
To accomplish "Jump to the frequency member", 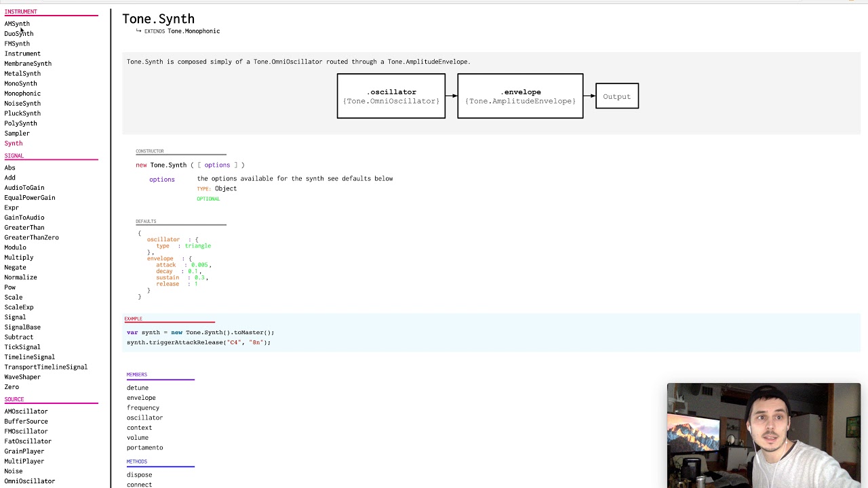I will pos(143,408).
